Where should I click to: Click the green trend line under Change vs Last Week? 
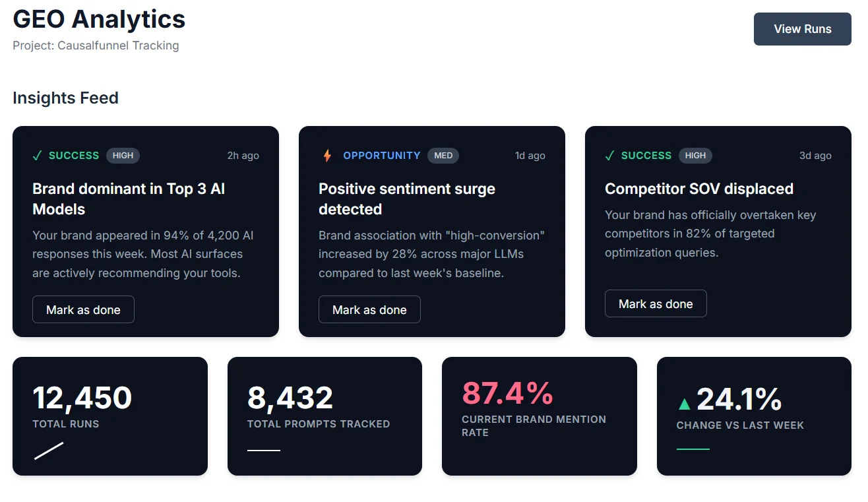tap(693, 449)
